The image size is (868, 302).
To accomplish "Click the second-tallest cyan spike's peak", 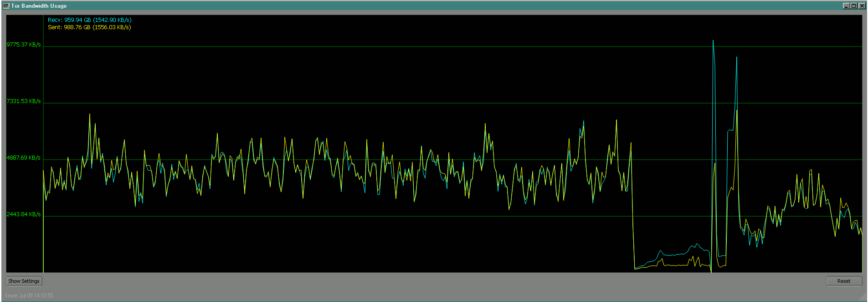I will [x=737, y=57].
